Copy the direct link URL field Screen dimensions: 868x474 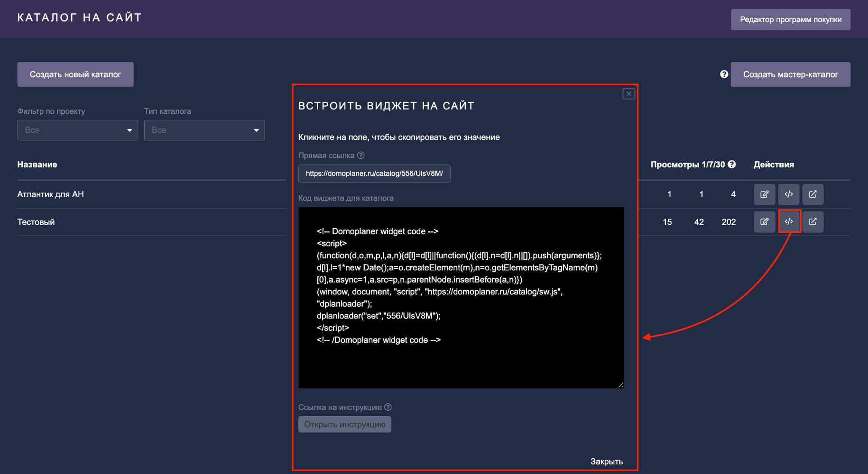[374, 173]
